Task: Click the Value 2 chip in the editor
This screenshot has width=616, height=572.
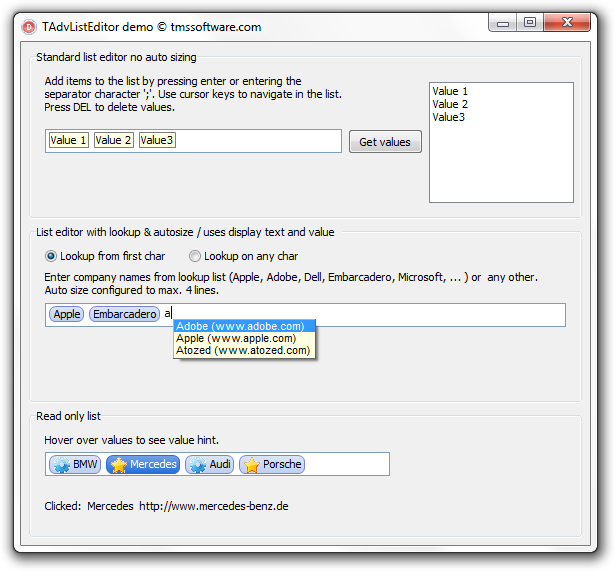Action: click(113, 141)
